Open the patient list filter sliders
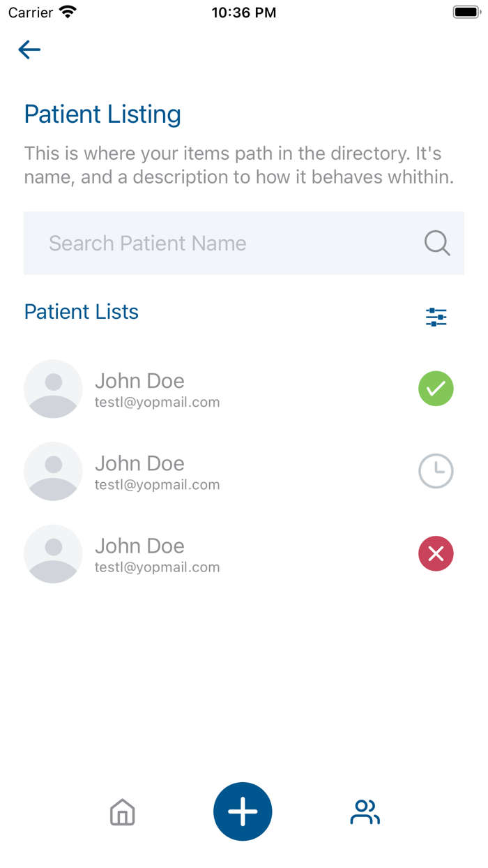Screen dimensions: 488x868 click(x=436, y=317)
